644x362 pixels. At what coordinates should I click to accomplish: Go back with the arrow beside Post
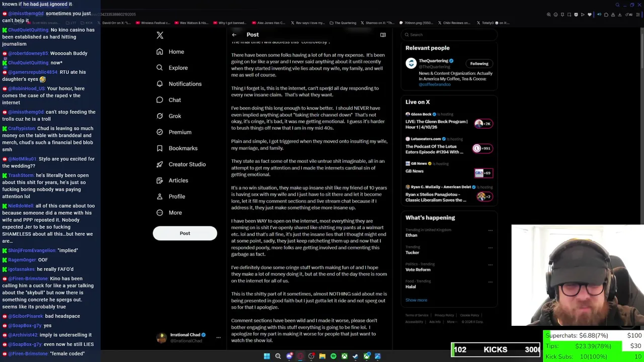(x=234, y=35)
